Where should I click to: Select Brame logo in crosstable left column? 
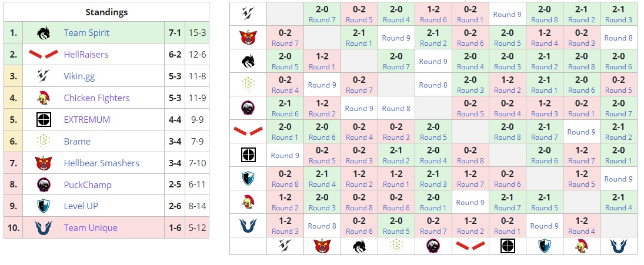coord(248,85)
